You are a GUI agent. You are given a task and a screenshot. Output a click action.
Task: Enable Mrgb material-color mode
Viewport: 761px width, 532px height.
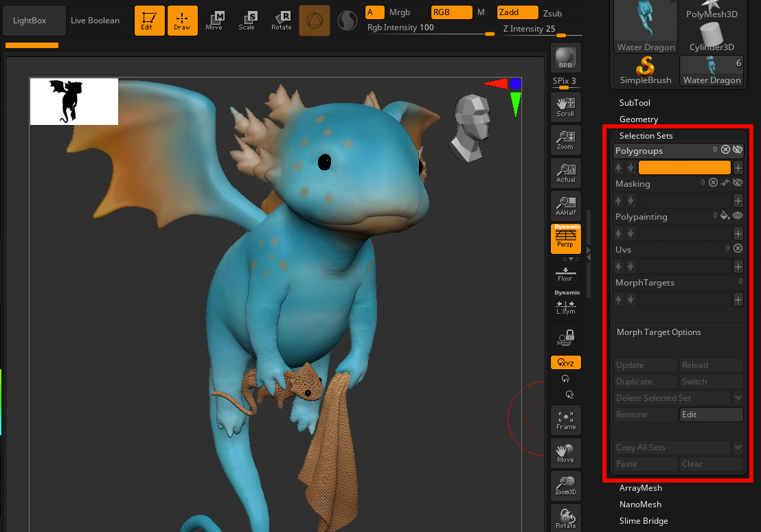pyautogui.click(x=400, y=12)
